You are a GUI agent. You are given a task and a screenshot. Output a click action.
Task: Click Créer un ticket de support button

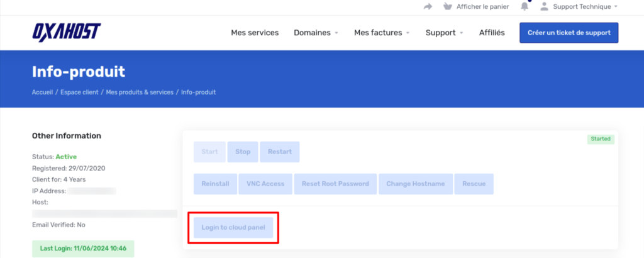click(x=569, y=33)
